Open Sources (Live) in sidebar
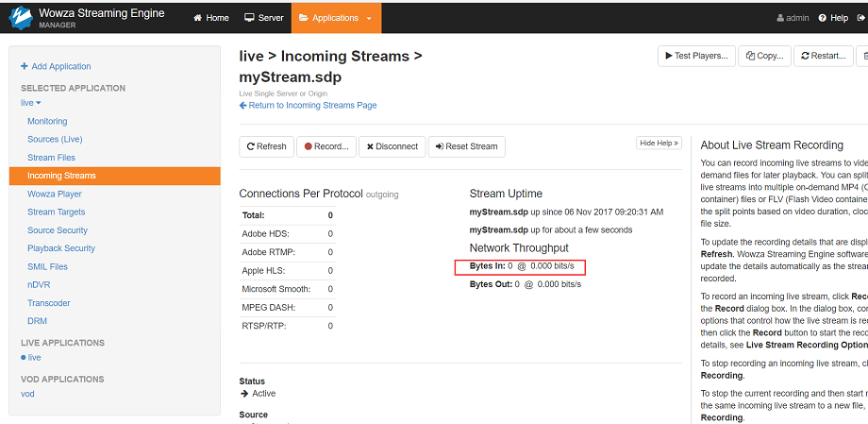 55,139
